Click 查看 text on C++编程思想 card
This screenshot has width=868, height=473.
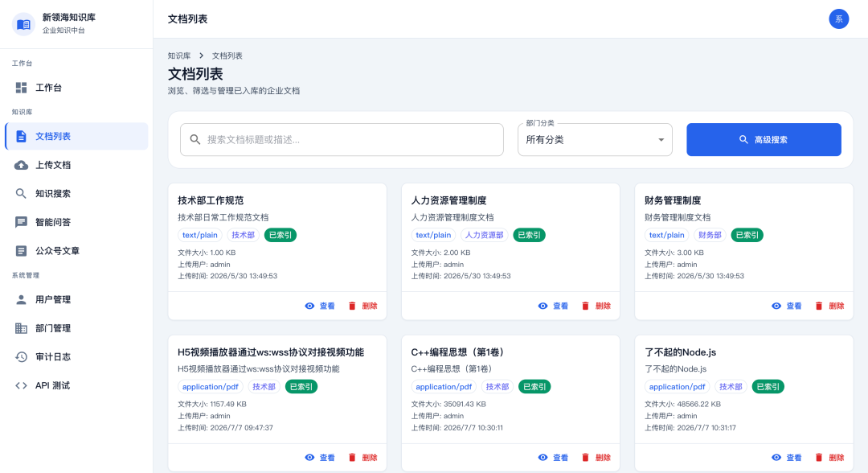click(561, 458)
